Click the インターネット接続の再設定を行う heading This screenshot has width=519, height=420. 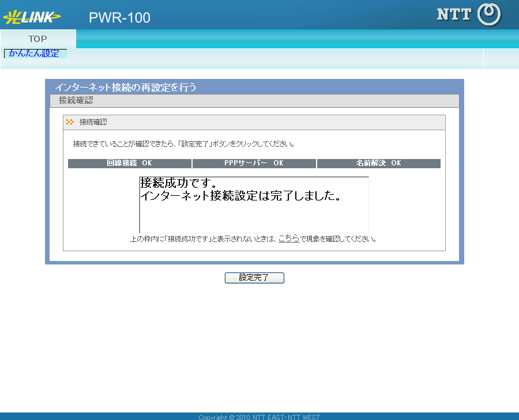(126, 88)
